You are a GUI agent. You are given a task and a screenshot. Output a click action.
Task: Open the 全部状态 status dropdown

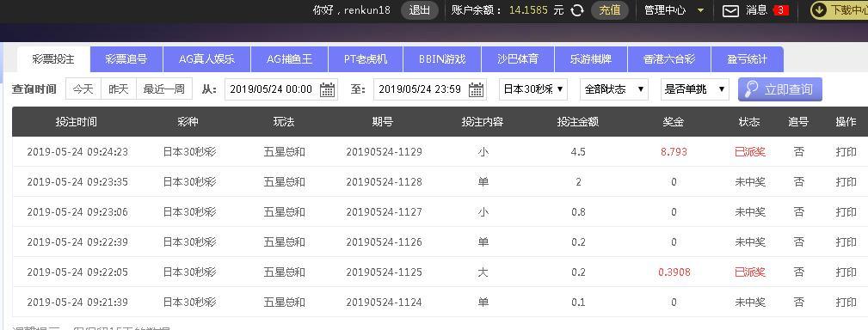pos(614,89)
